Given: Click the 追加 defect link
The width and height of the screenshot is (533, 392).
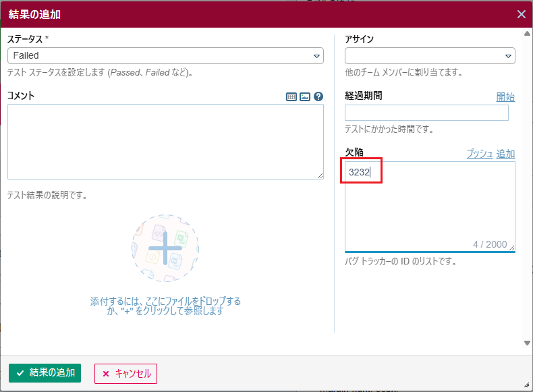Looking at the screenshot, I should [x=505, y=153].
